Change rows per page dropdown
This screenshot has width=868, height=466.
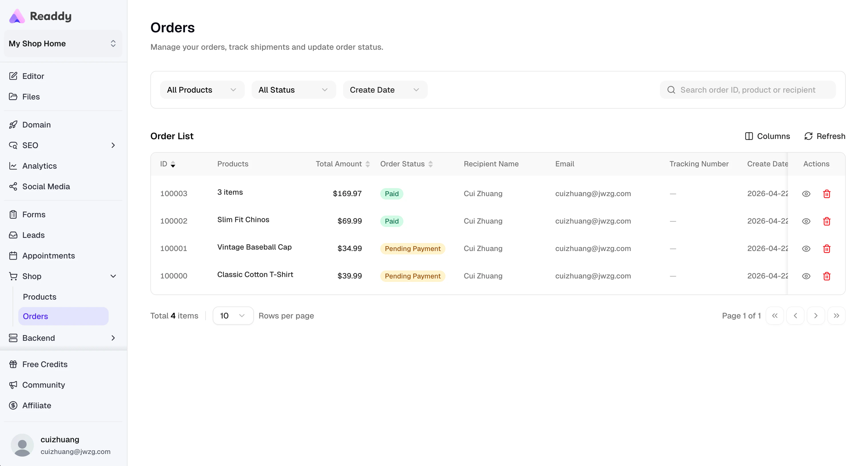coord(233,316)
